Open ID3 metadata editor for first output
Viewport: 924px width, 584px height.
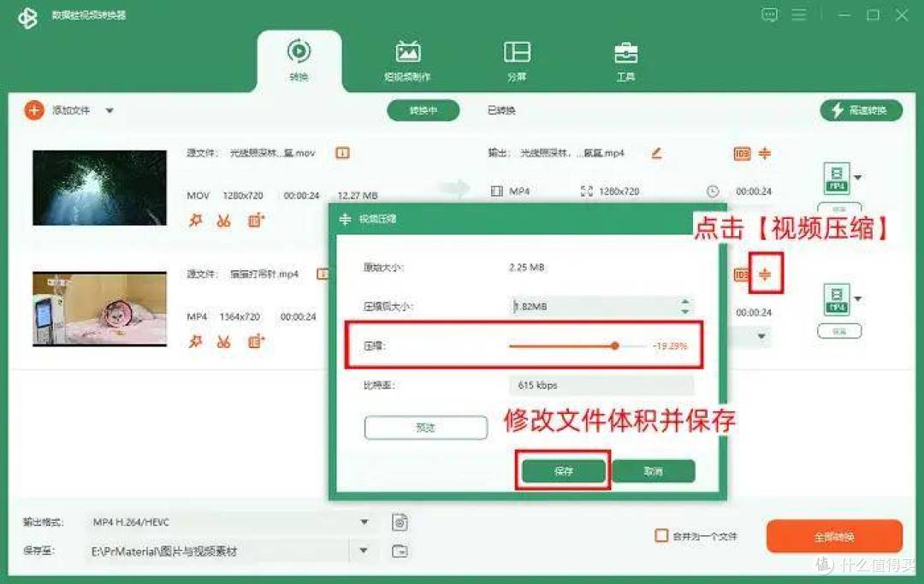pos(742,154)
